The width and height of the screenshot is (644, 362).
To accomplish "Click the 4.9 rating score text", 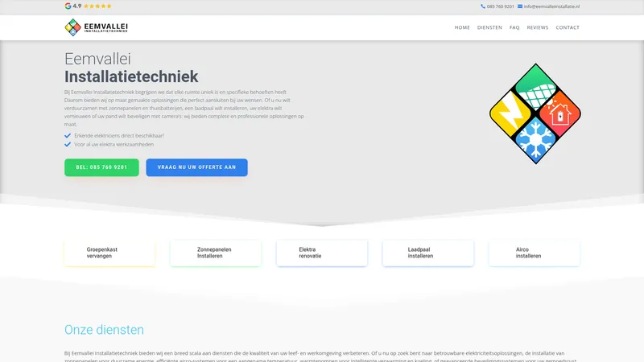I will (x=77, y=6).
